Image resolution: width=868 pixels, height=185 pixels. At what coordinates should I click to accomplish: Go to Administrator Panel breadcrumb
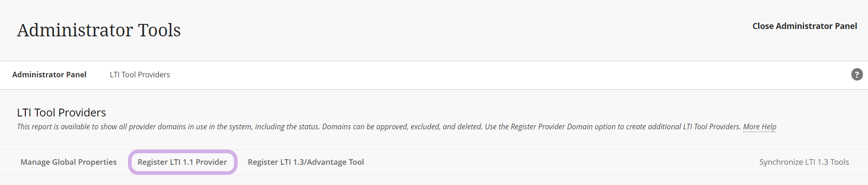(49, 75)
